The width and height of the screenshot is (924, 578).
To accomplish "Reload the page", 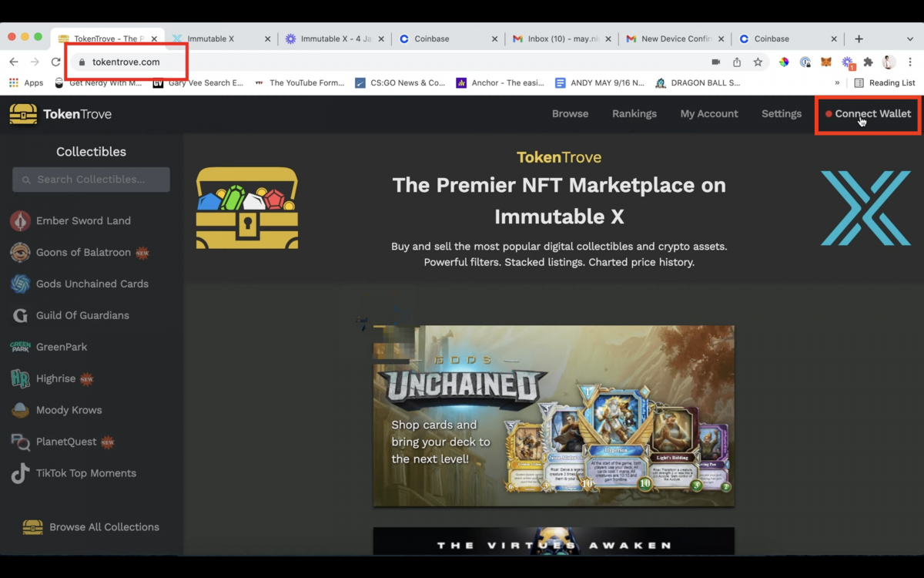I will [55, 62].
